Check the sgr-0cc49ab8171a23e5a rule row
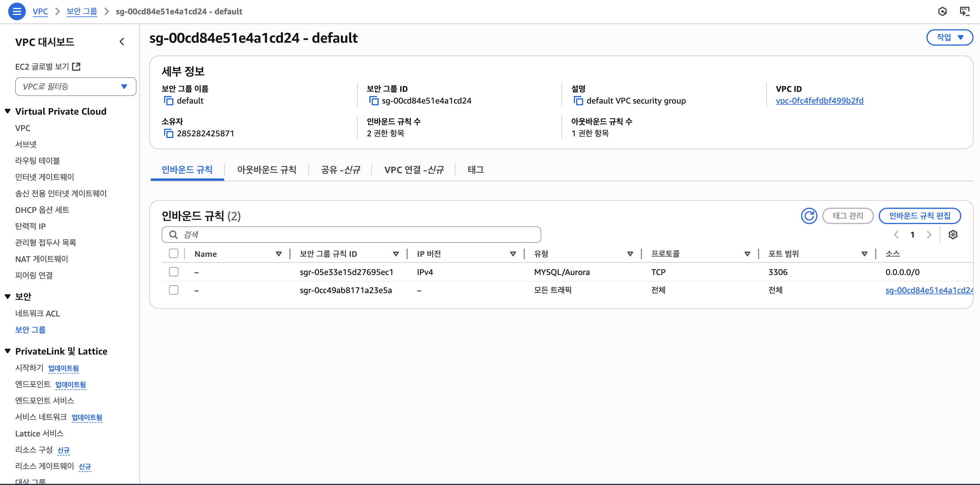This screenshot has height=485, width=980. pyautogui.click(x=173, y=290)
